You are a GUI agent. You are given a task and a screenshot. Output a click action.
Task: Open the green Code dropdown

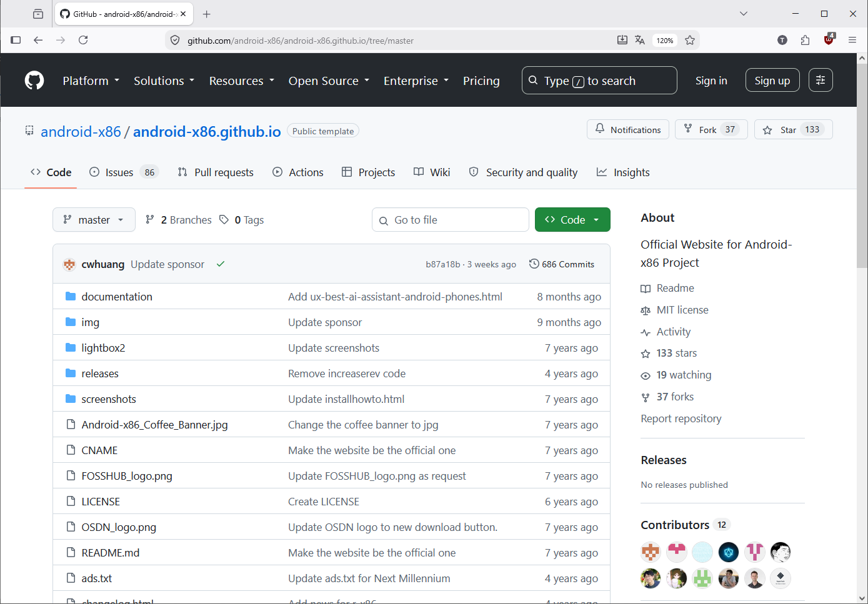tap(572, 220)
